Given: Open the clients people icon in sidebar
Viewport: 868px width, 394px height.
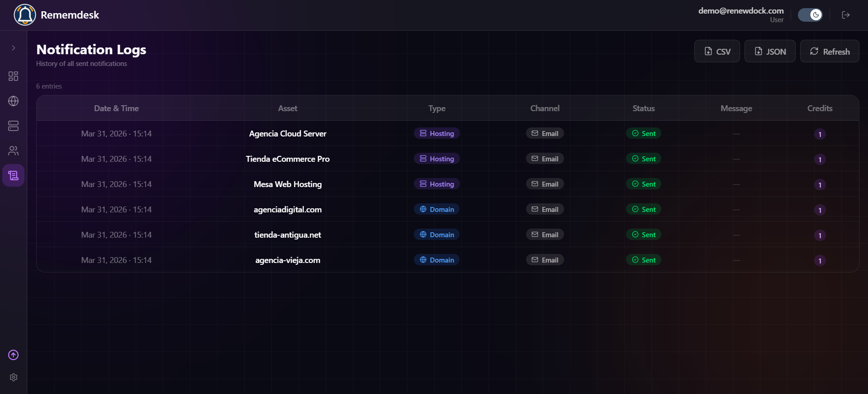Looking at the screenshot, I should point(14,150).
